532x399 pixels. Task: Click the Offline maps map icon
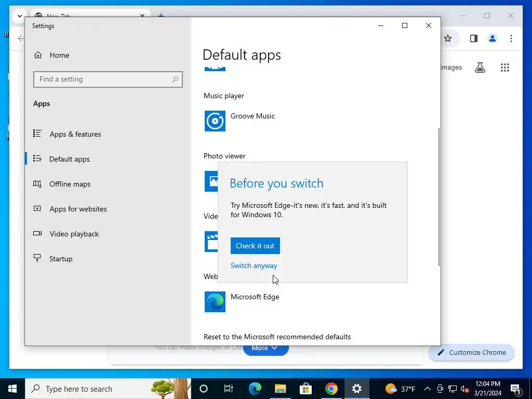tap(37, 184)
